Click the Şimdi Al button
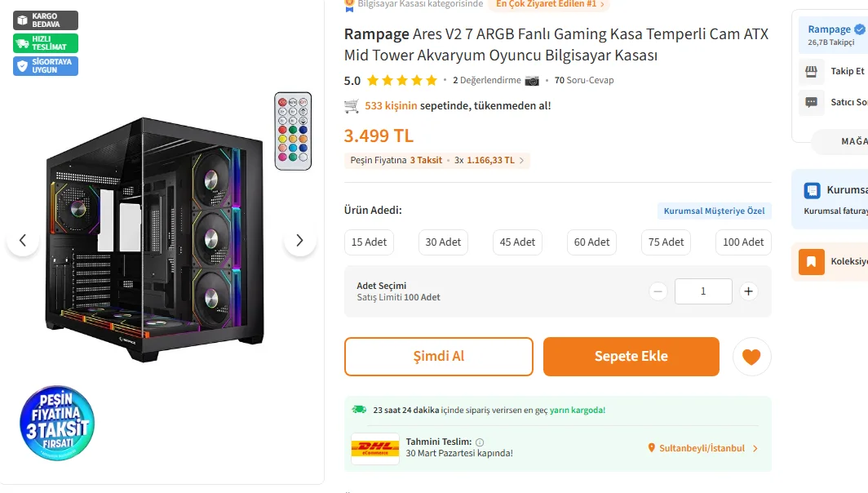The width and height of the screenshot is (868, 493). 438,357
